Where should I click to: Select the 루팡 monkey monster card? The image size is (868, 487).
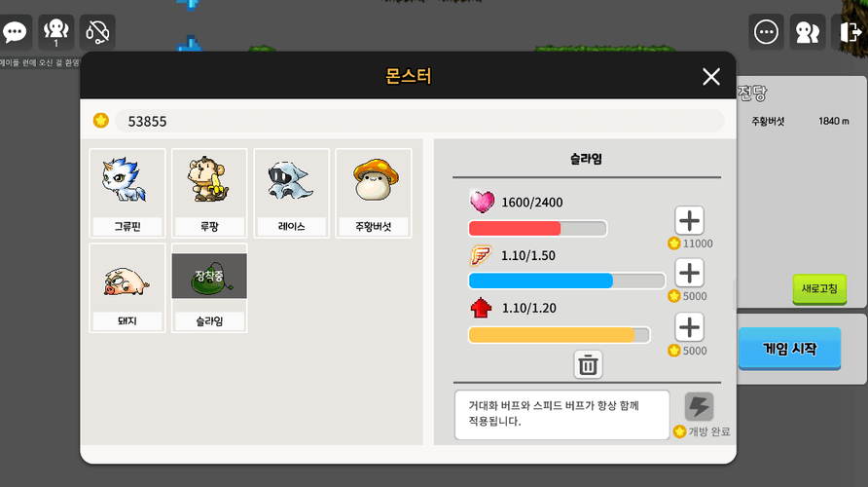209,194
